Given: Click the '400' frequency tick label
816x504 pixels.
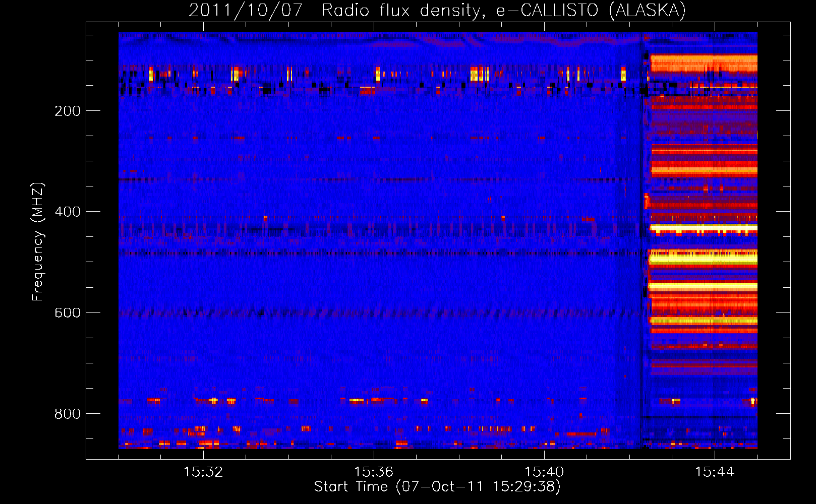Looking at the screenshot, I should (x=68, y=212).
